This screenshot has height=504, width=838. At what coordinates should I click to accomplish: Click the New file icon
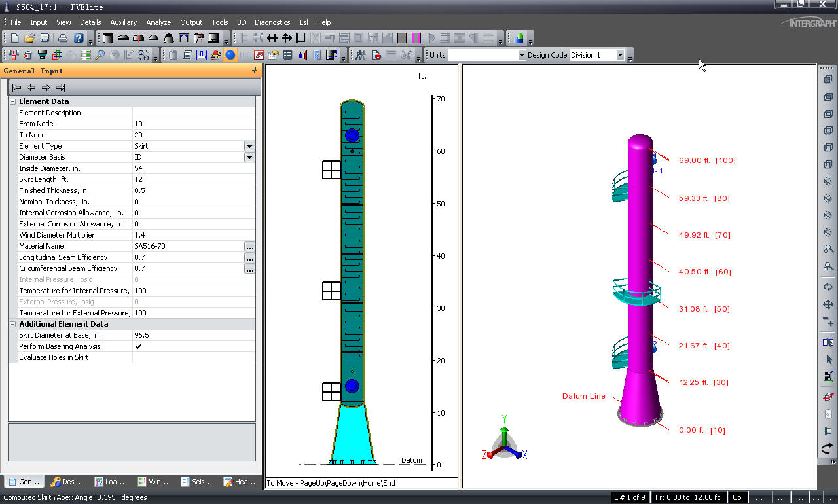(x=14, y=39)
